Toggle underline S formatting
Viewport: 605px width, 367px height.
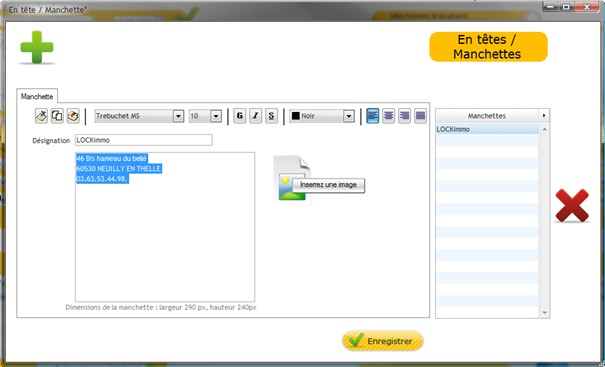pyautogui.click(x=271, y=116)
